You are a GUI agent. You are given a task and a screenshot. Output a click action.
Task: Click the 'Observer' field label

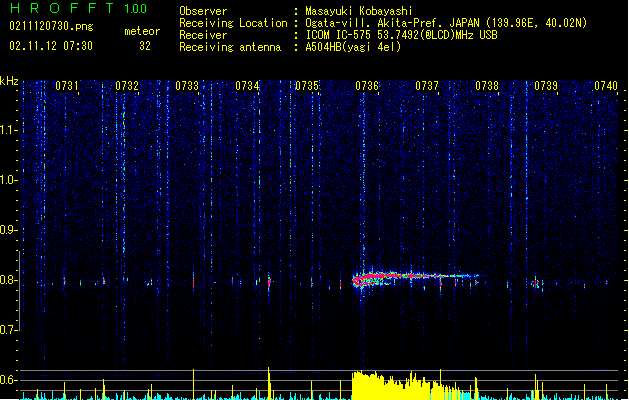coord(203,11)
